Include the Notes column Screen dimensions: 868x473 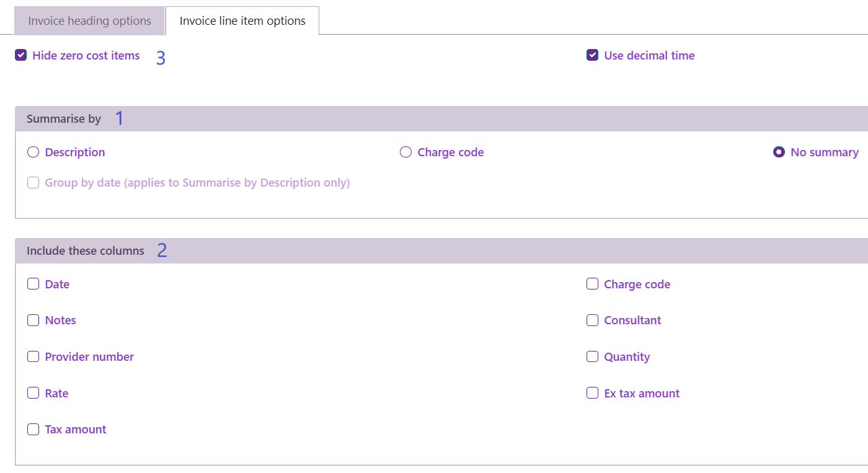(x=33, y=320)
